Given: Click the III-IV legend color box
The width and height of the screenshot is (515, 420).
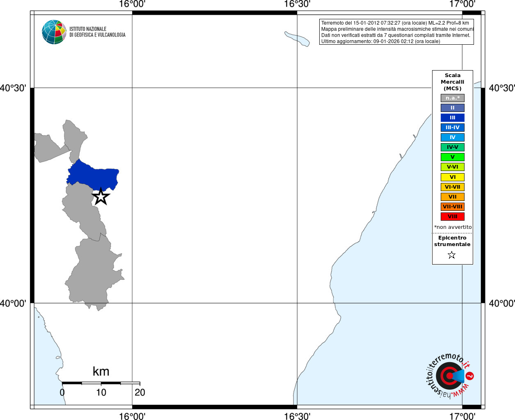Looking at the screenshot, I should click(453, 128).
